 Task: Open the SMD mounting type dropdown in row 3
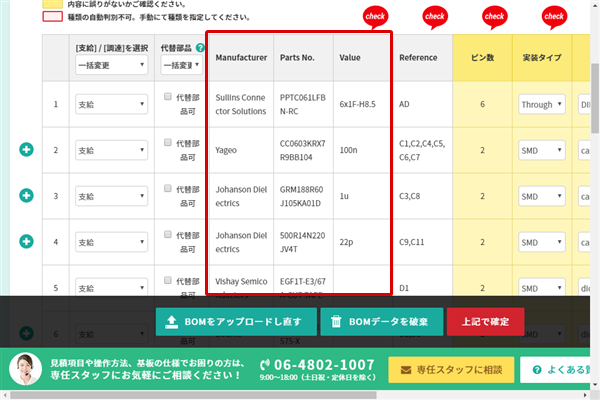coord(541,196)
